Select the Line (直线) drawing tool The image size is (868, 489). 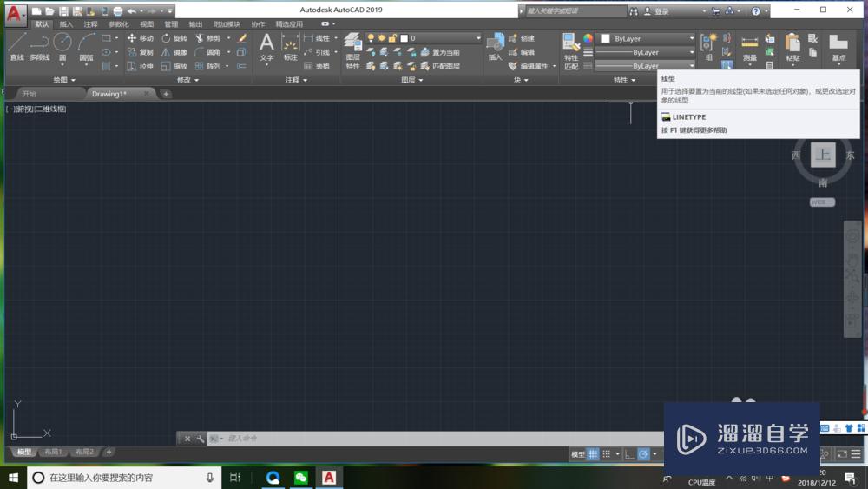[x=16, y=46]
